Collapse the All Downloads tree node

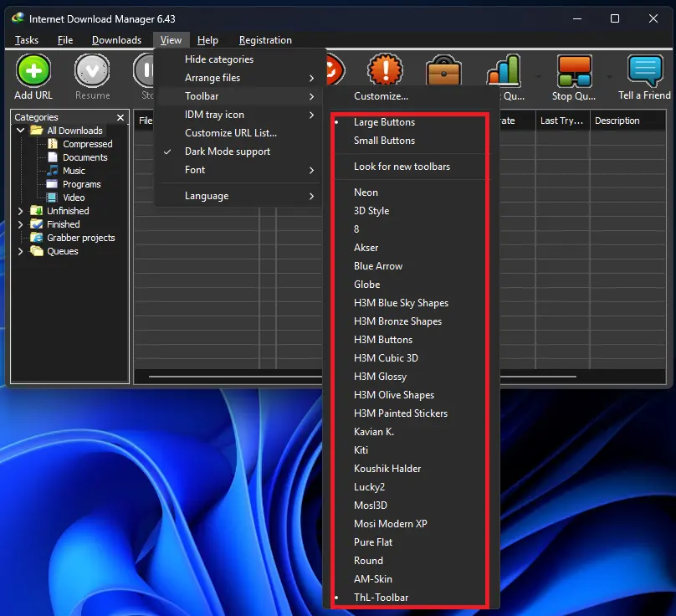click(20, 130)
